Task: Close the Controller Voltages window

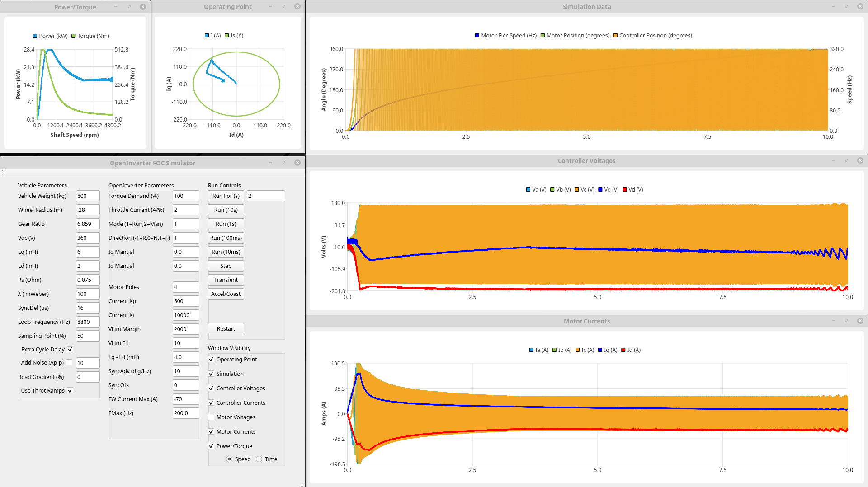Action: click(x=860, y=160)
